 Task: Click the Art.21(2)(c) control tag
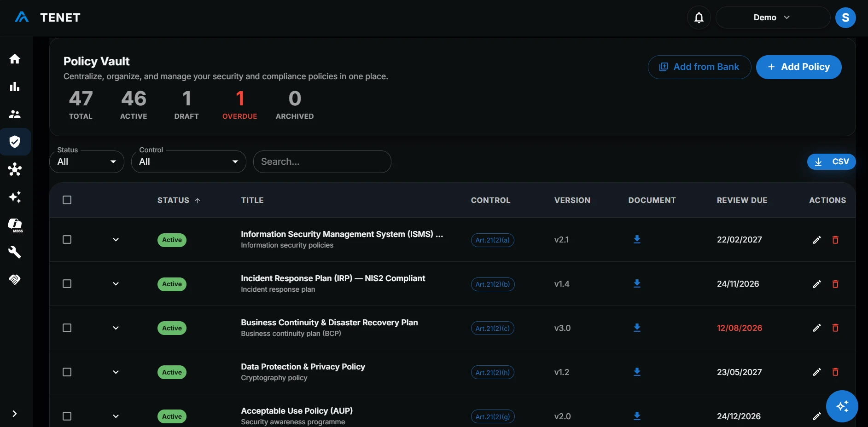493,328
